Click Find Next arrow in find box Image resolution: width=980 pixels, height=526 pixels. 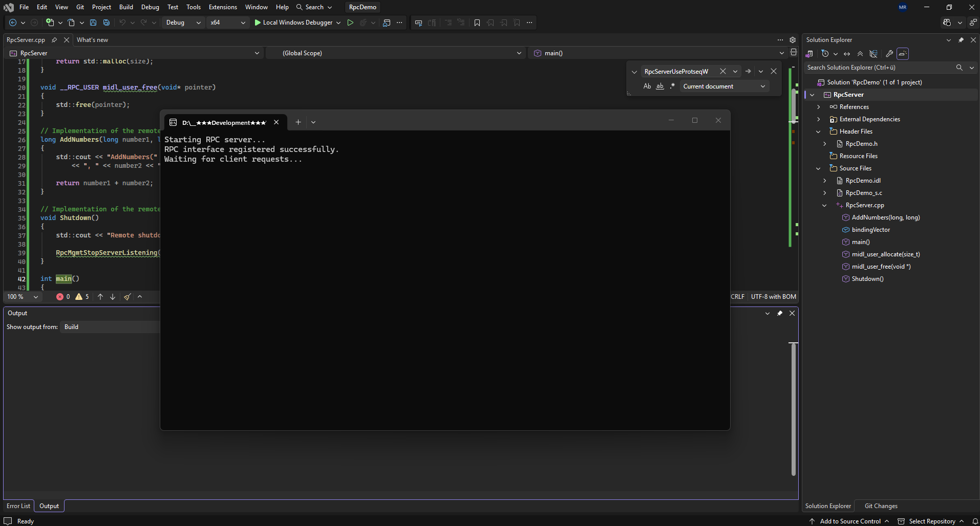pos(748,71)
